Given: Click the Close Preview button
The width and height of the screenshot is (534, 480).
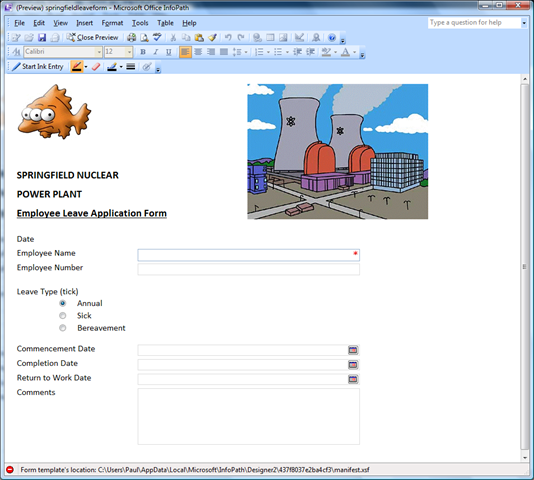Looking at the screenshot, I should pos(92,37).
